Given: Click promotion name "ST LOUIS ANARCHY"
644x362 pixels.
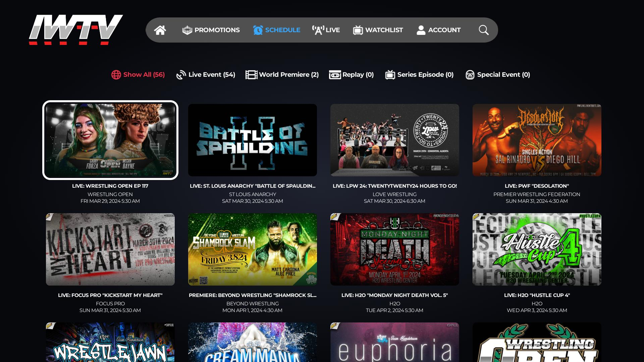Looking at the screenshot, I should [253, 194].
